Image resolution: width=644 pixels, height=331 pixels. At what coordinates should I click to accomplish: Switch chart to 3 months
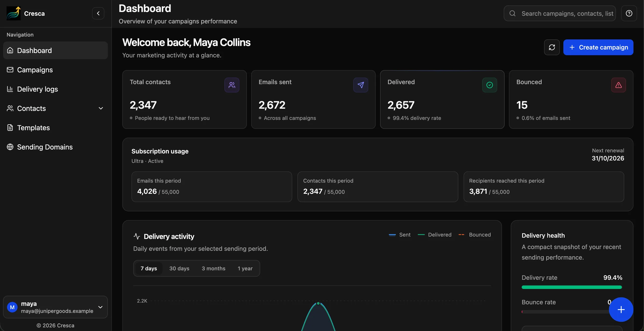(x=214, y=268)
